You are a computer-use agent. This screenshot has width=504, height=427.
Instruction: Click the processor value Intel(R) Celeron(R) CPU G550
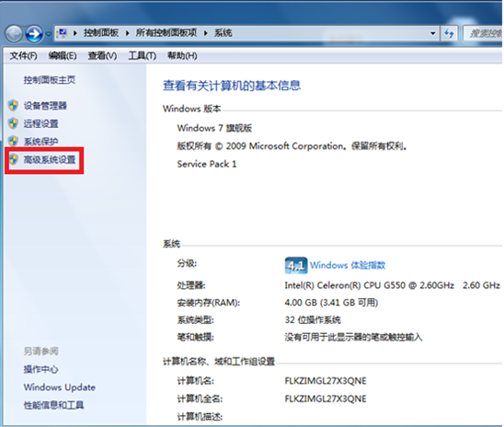pos(392,285)
